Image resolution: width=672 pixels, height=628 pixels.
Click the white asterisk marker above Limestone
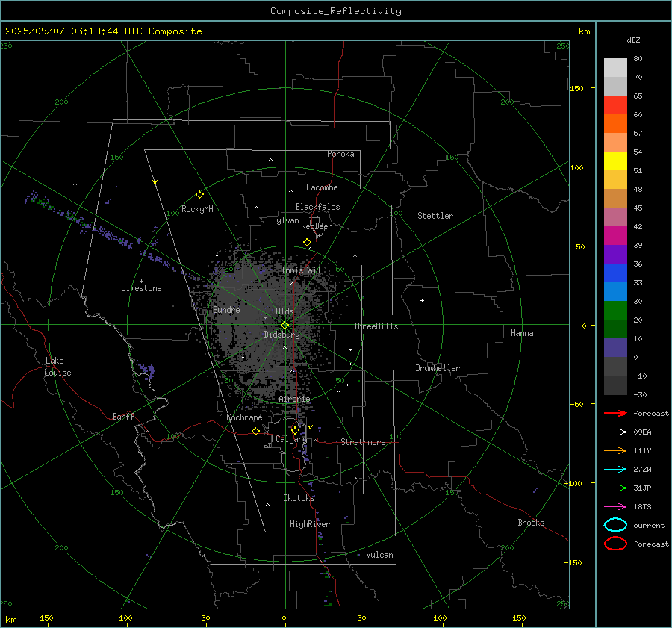tap(141, 282)
